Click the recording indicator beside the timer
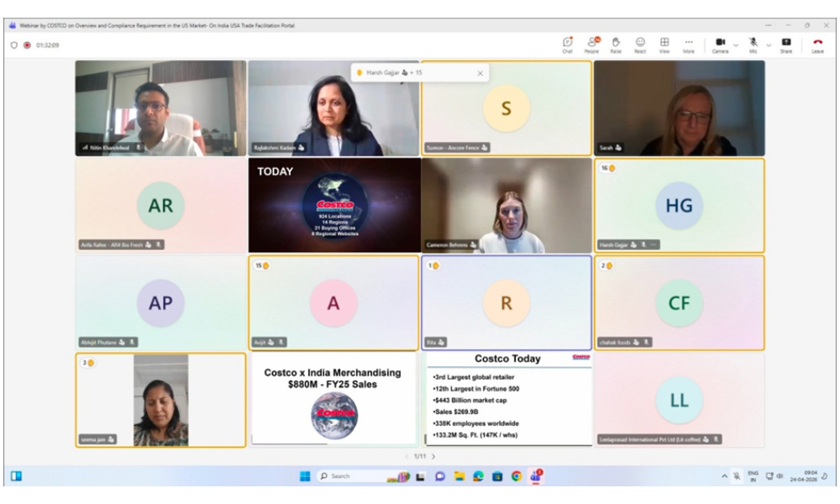The image size is (840, 504). [x=27, y=45]
